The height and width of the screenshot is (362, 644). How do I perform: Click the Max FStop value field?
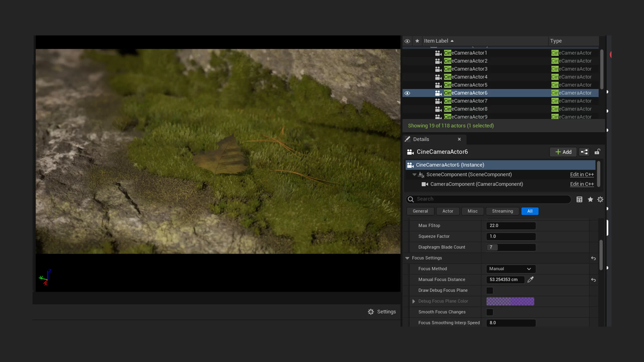pos(511,225)
